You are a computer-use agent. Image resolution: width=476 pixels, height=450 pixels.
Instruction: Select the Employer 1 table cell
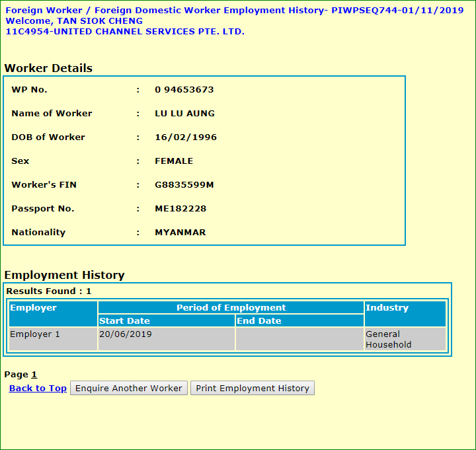(x=53, y=339)
